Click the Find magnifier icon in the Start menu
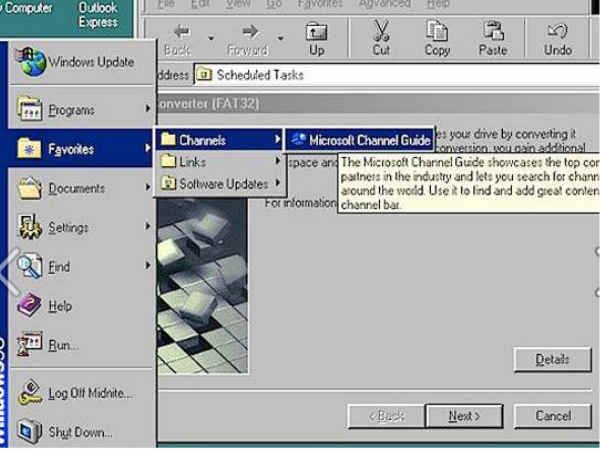Screen dimensions: 600x450 [29, 266]
